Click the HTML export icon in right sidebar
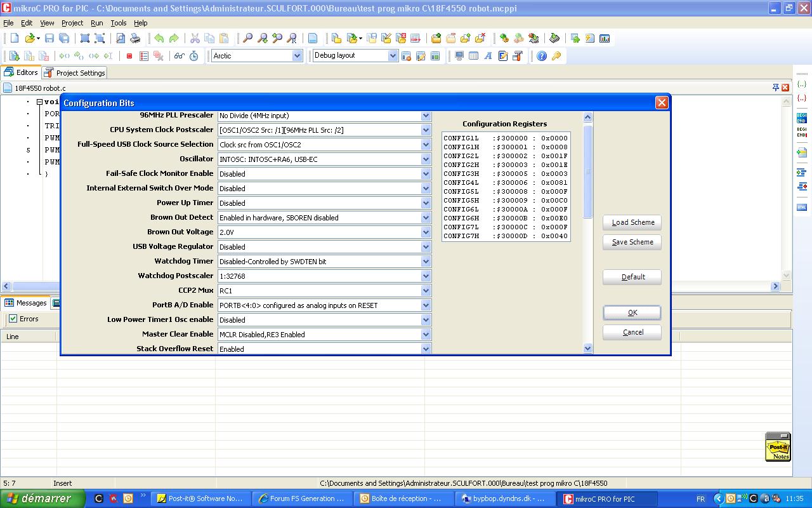 (802, 207)
